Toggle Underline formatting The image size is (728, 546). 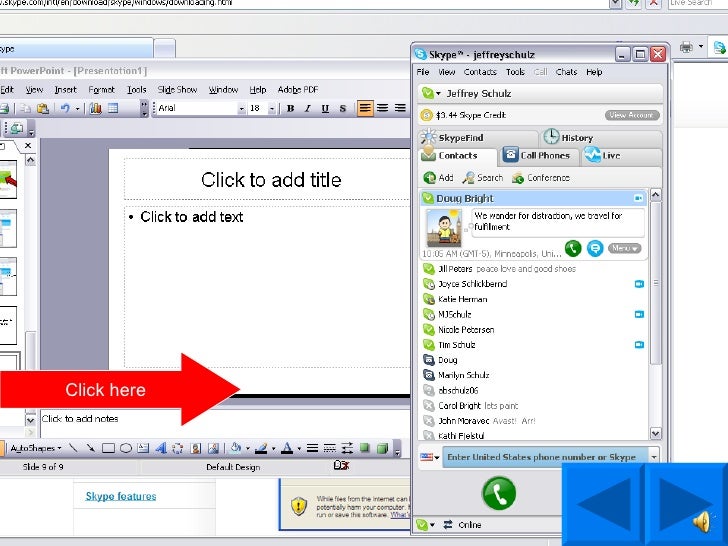click(x=325, y=108)
